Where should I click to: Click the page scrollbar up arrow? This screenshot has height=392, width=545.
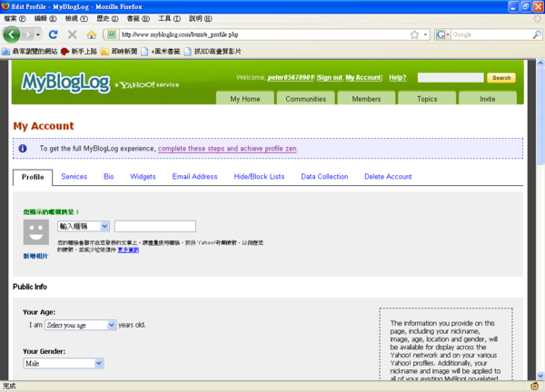(x=540, y=64)
